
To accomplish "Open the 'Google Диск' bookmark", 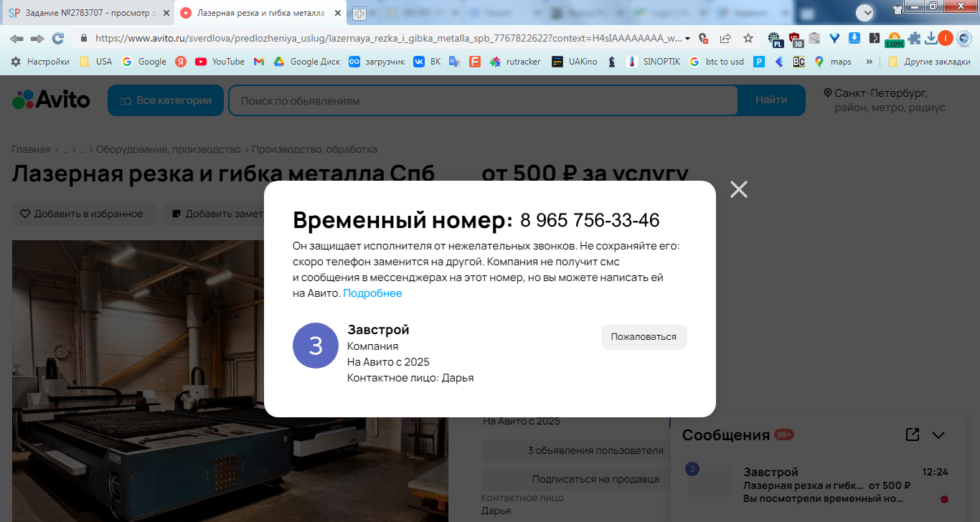I will coord(306,62).
